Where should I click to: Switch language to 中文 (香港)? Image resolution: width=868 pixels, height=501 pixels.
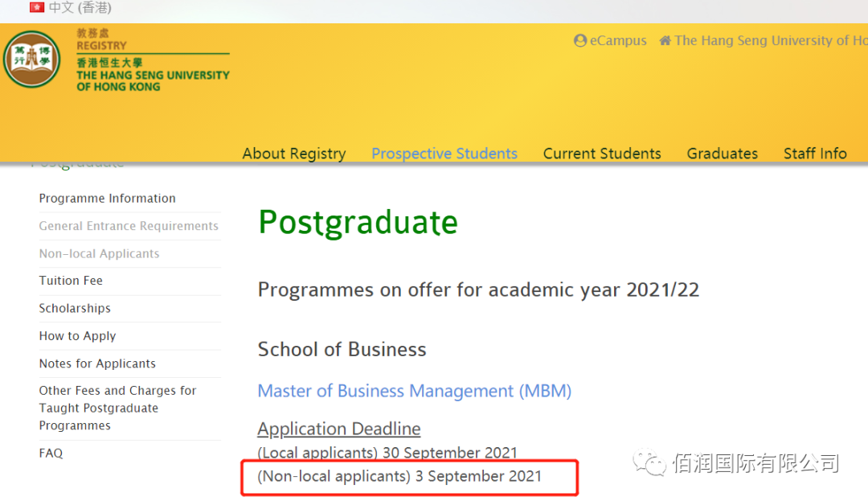click(80, 7)
